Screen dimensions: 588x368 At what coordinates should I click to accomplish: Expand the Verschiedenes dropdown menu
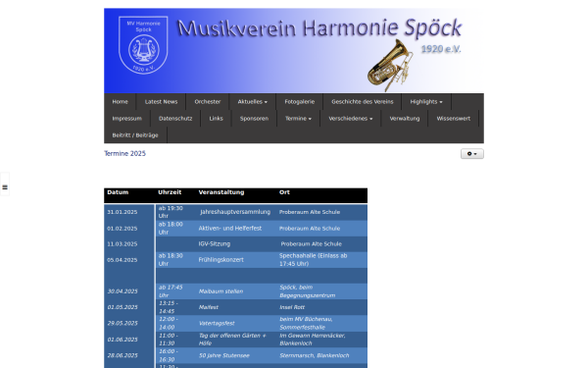click(x=351, y=119)
